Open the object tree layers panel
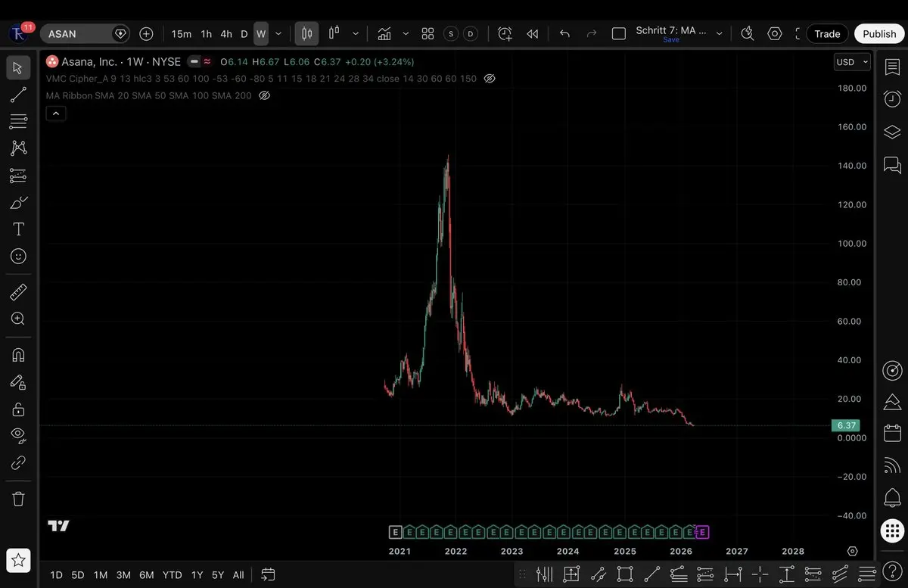 pos(892,132)
